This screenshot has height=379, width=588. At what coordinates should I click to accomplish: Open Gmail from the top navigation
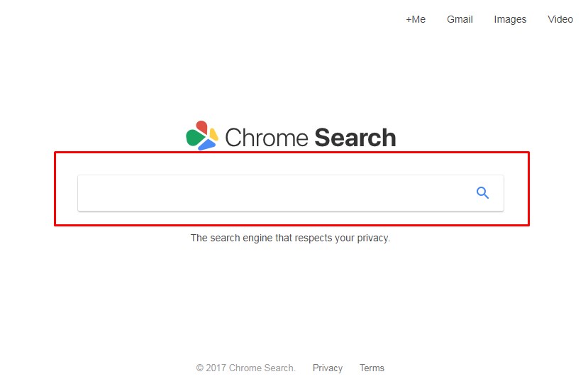pyautogui.click(x=460, y=19)
